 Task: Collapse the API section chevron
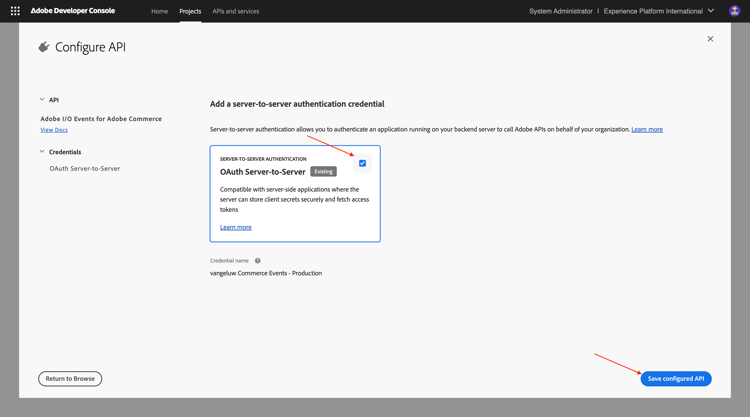[x=42, y=99]
